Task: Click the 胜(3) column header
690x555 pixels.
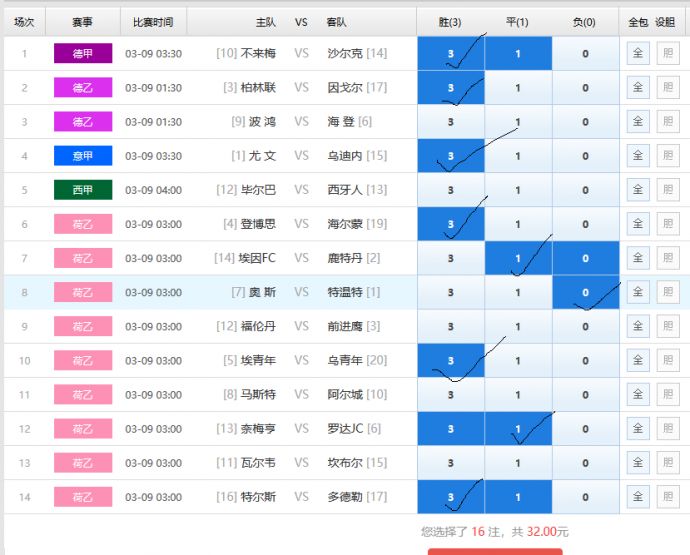Action: [450, 22]
